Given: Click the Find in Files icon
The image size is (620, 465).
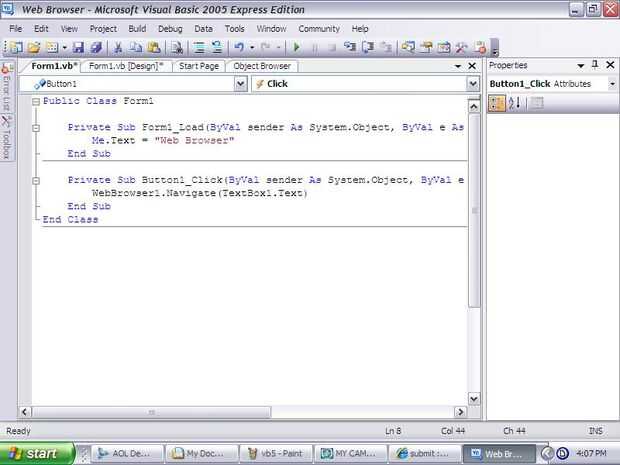Looking at the screenshot, I should click(176, 47).
